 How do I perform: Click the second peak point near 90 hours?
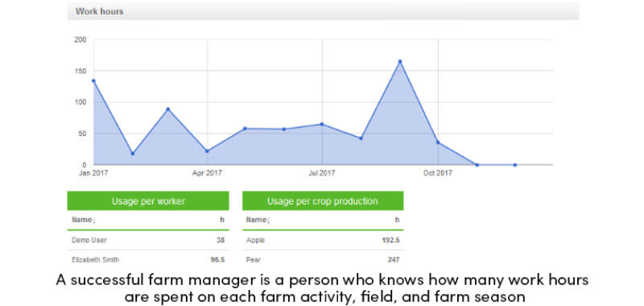168,110
